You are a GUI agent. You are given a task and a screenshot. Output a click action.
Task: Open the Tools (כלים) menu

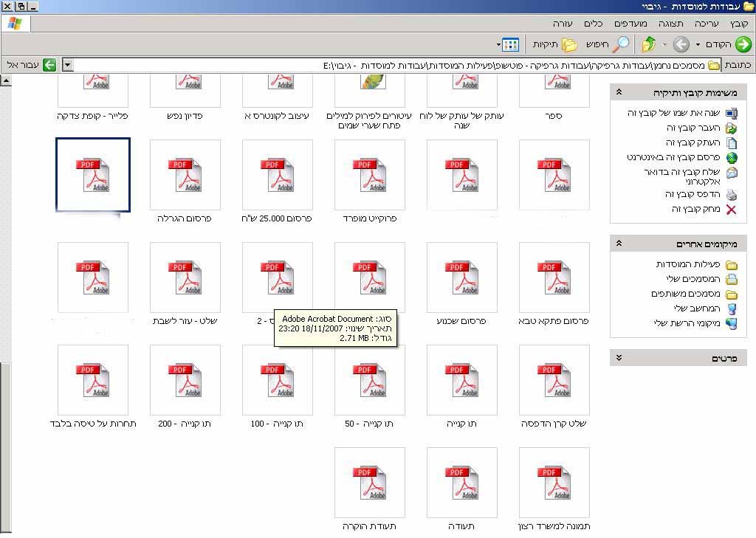coord(593,24)
